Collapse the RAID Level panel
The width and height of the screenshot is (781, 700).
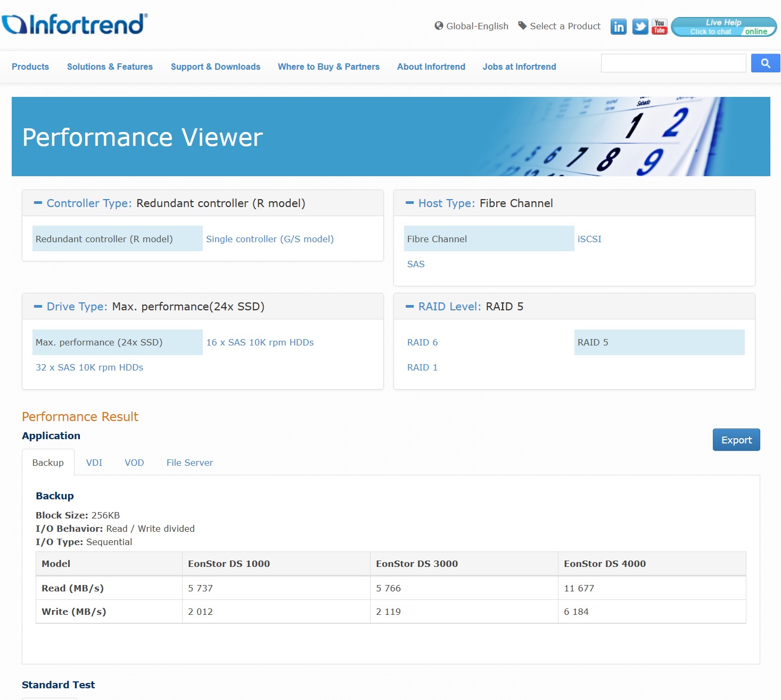pos(409,306)
